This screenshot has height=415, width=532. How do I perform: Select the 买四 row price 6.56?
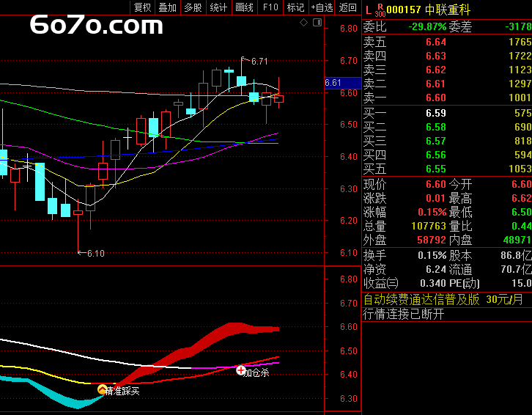pos(436,155)
